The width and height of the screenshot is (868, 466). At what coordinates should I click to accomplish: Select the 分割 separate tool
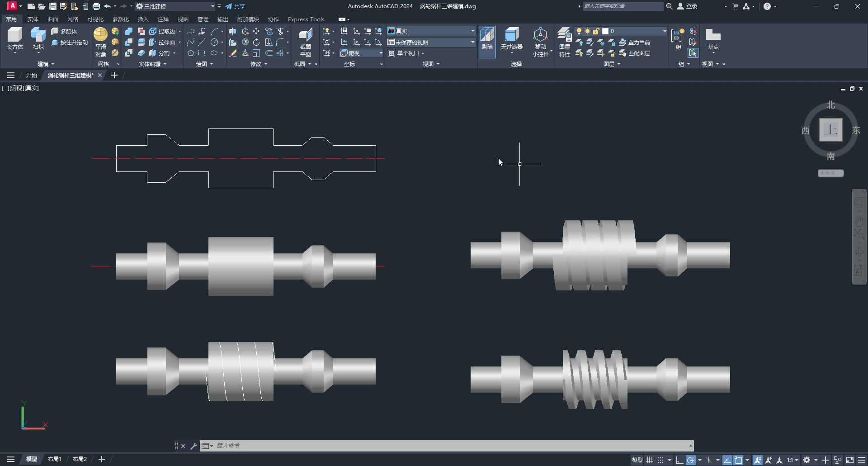(160, 53)
